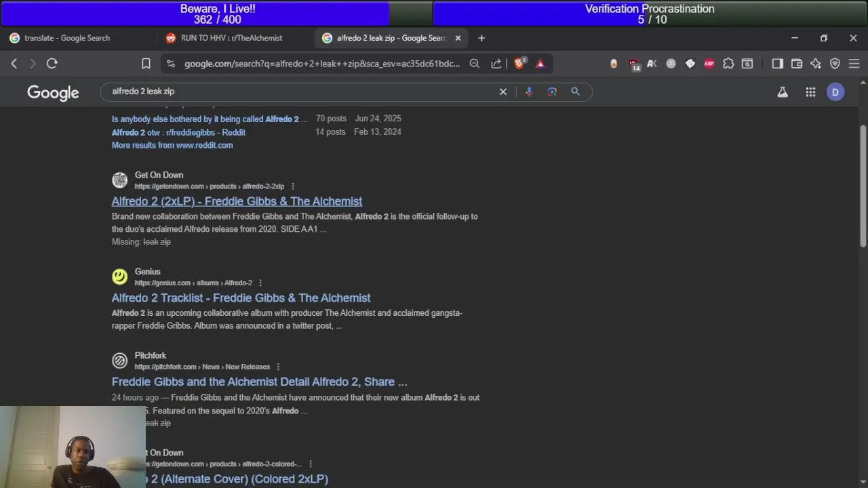Viewport: 868px width, 488px height.
Task: Open the Google account D avatar
Action: point(835,92)
